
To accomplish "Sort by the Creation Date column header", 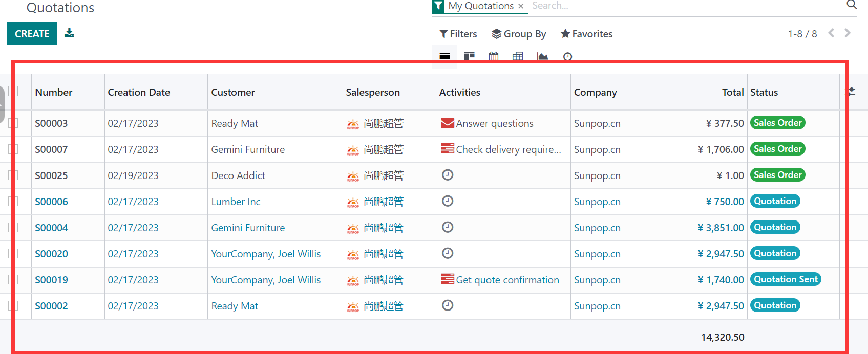I will (x=139, y=92).
